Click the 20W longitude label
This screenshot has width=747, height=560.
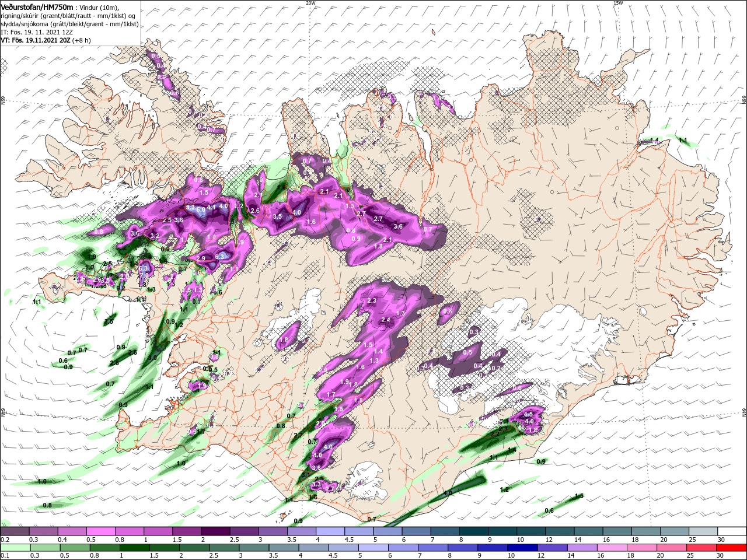click(x=310, y=3)
